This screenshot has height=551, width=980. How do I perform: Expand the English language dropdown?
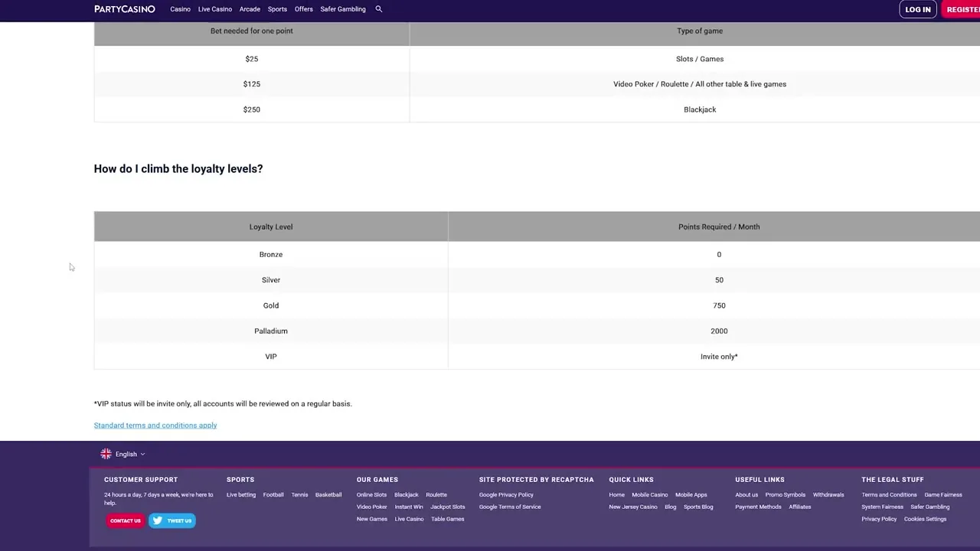(x=130, y=454)
